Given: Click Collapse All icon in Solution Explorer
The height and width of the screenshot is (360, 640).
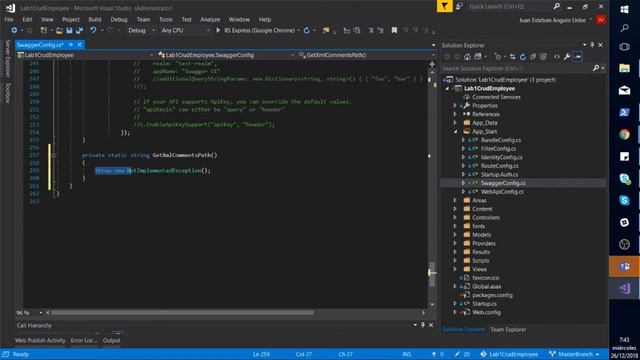Looking at the screenshot, I should (533, 57).
